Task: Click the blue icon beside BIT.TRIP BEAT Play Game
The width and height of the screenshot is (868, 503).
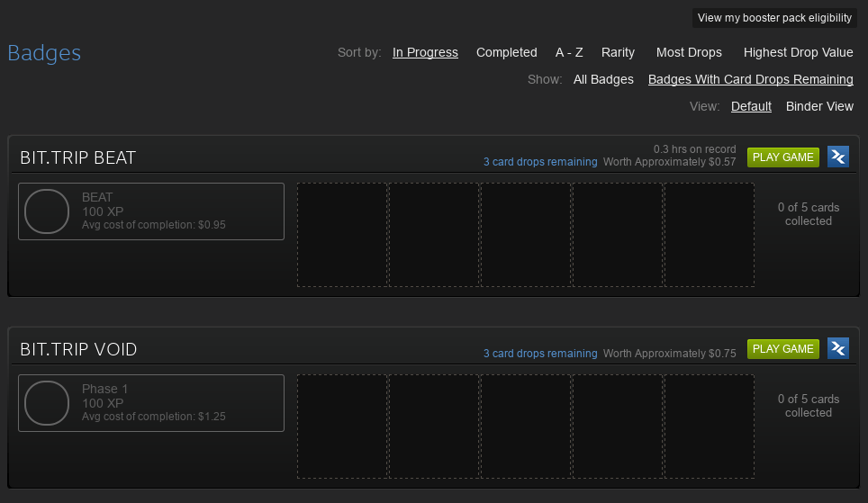Action: point(838,157)
